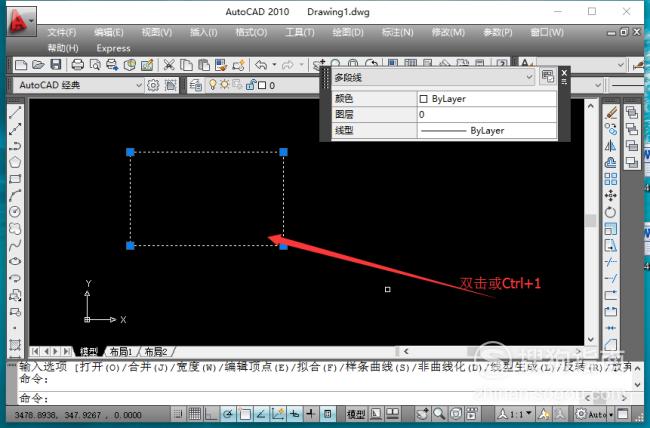Open the AutoCAD 经典 workspace dropdown

click(139, 85)
